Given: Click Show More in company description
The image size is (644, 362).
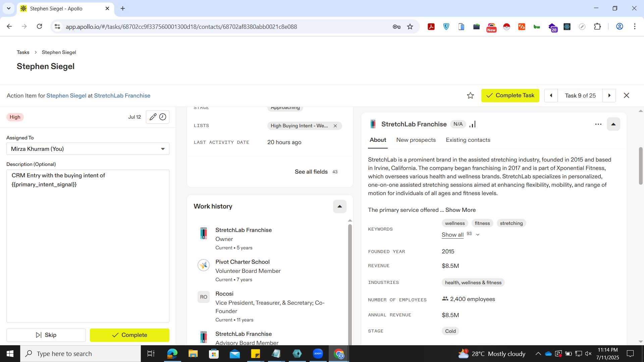Looking at the screenshot, I should click(460, 210).
